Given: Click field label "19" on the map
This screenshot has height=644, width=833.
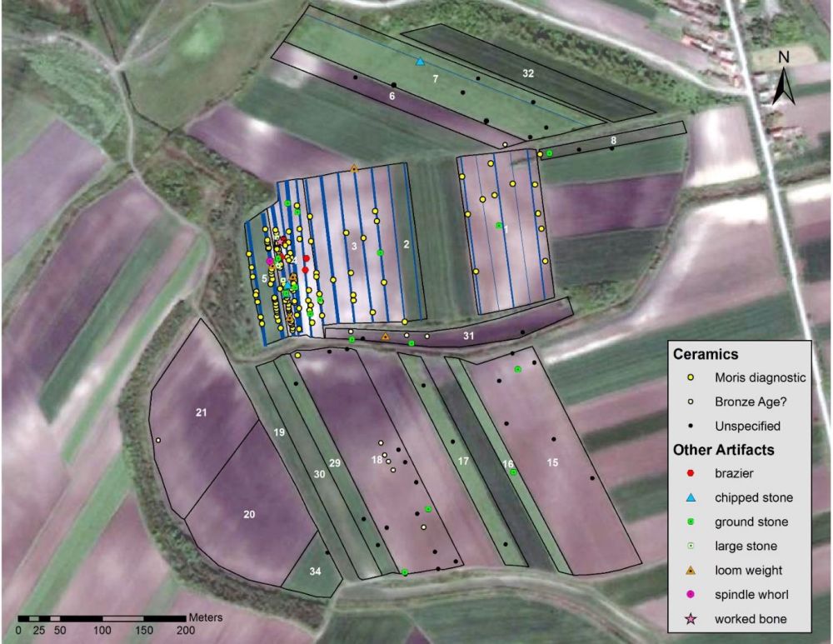Looking at the screenshot, I should click(279, 432).
